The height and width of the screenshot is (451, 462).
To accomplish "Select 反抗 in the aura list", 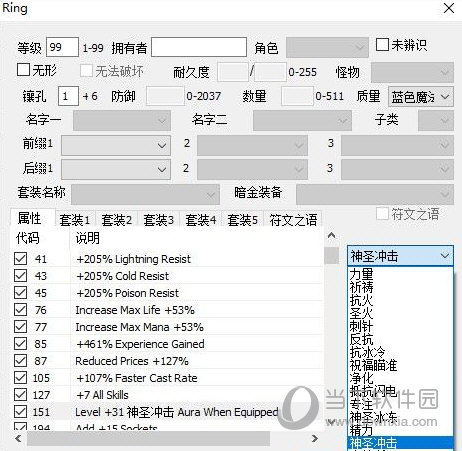I will point(400,339).
